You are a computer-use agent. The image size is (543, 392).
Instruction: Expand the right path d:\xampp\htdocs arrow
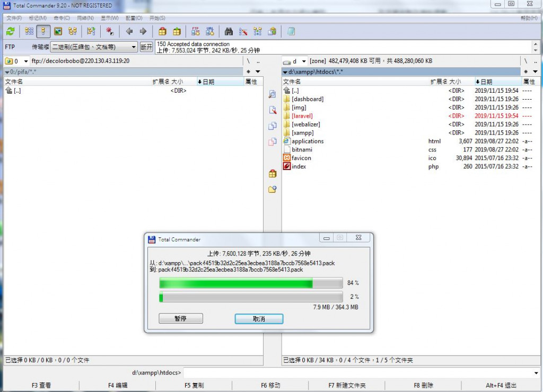[x=285, y=72]
